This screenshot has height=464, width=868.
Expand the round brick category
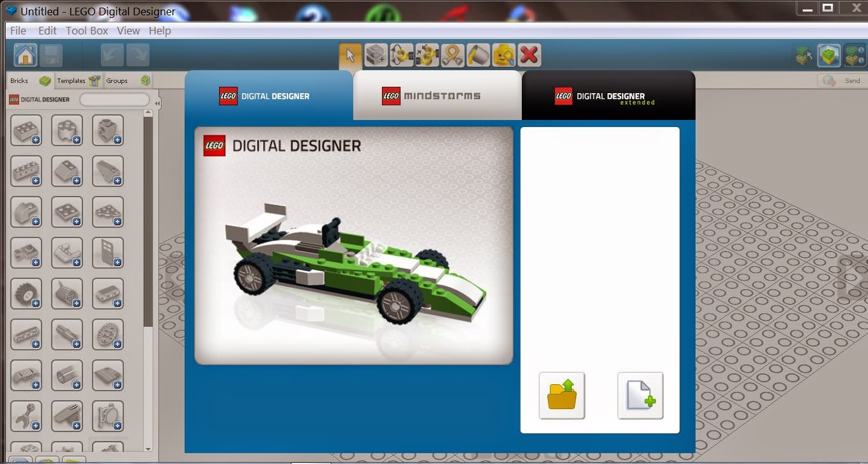tap(67, 130)
